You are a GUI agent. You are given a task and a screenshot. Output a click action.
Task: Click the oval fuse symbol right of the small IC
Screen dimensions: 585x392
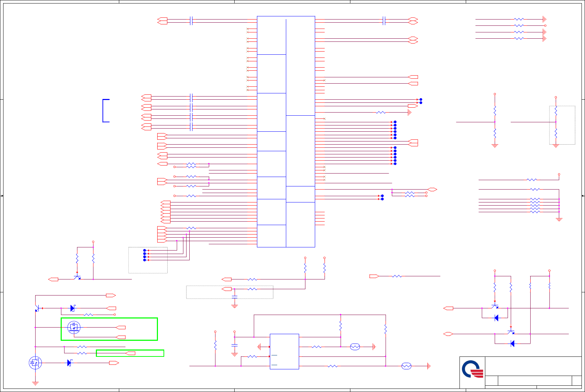pos(355,347)
